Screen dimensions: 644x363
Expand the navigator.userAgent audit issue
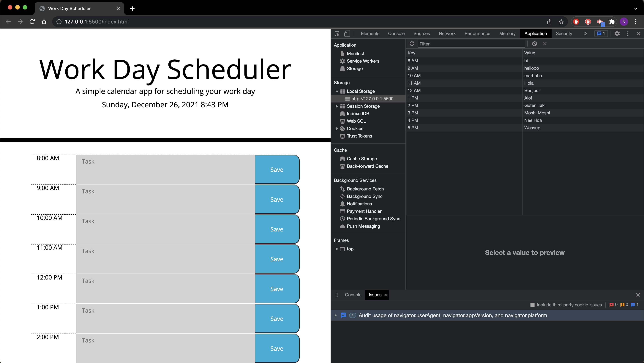pyautogui.click(x=335, y=315)
